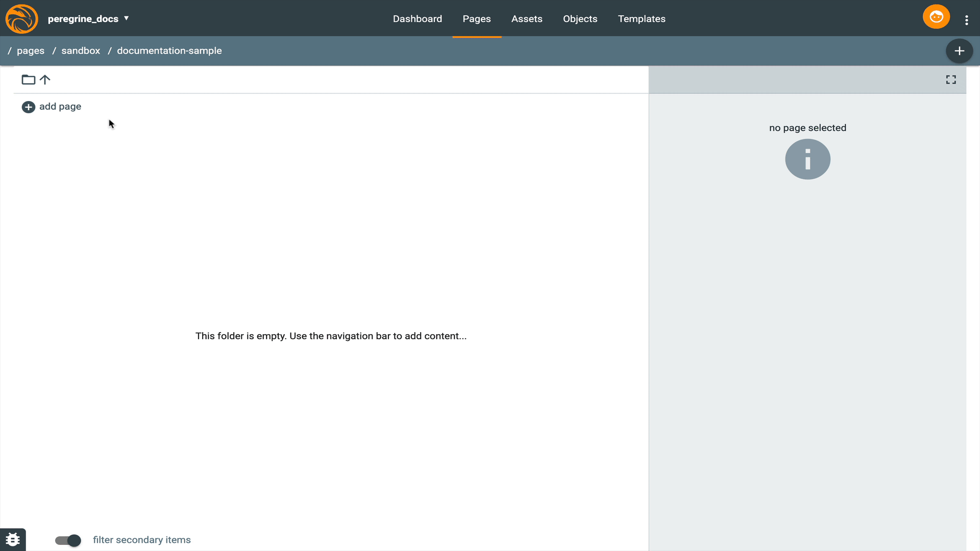Screen dimensions: 980x551
Task: Open the Templates tab
Action: (641, 19)
